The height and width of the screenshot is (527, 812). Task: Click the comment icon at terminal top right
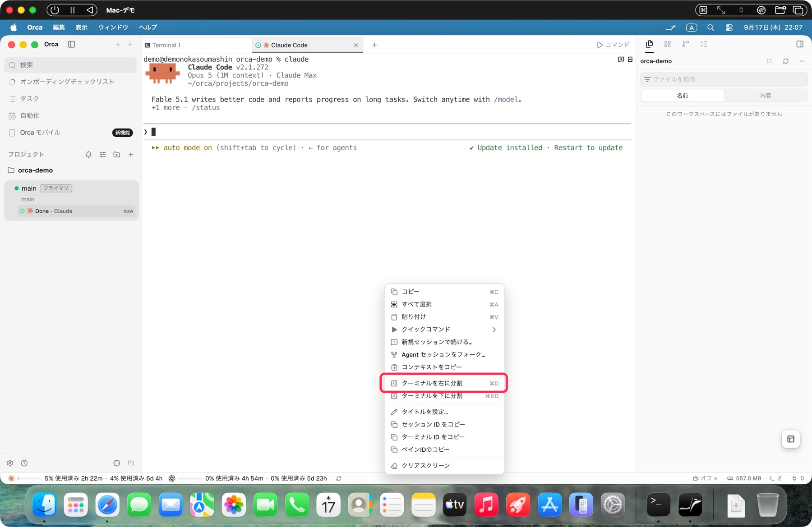pyautogui.click(x=621, y=60)
